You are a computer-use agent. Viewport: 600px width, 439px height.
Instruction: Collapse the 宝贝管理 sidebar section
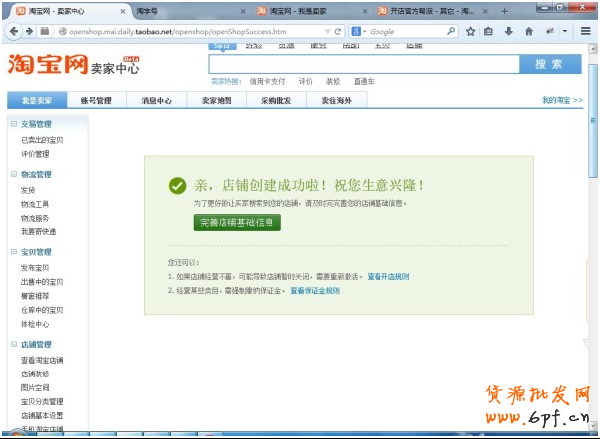(15, 252)
